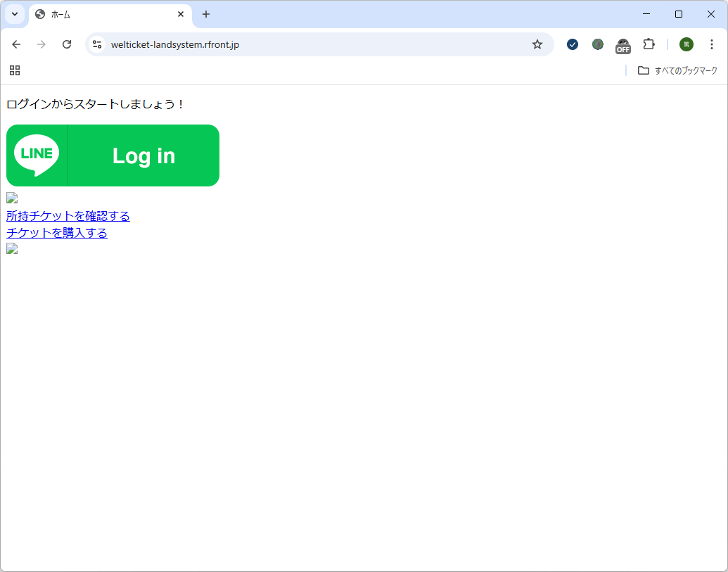Image resolution: width=728 pixels, height=572 pixels.
Task: Open the Extensions puzzle-piece menu
Action: [x=649, y=44]
